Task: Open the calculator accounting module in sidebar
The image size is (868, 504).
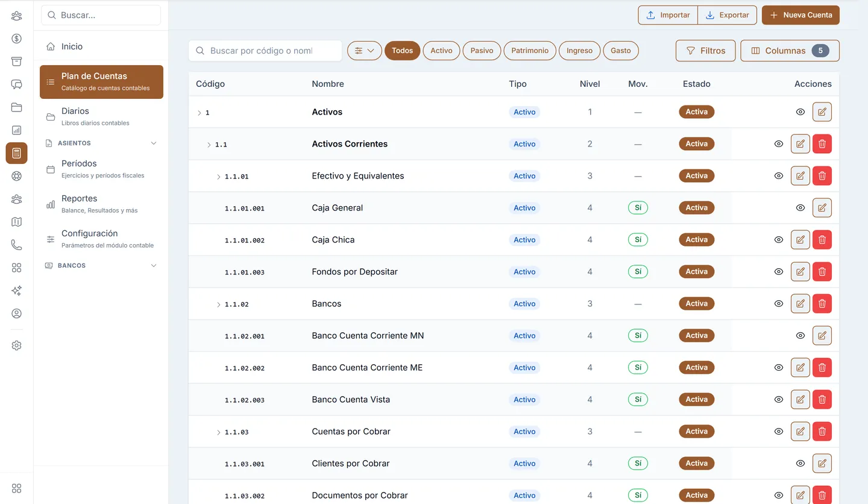Action: (16, 153)
